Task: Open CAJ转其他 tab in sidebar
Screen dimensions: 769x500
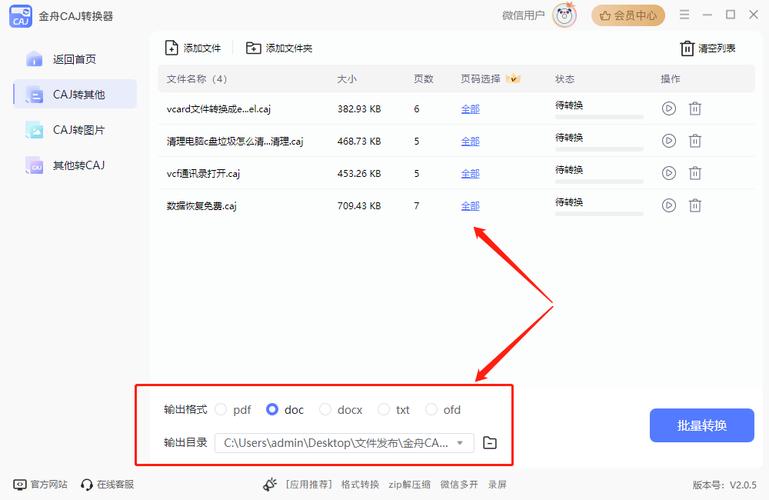Action: 75,94
